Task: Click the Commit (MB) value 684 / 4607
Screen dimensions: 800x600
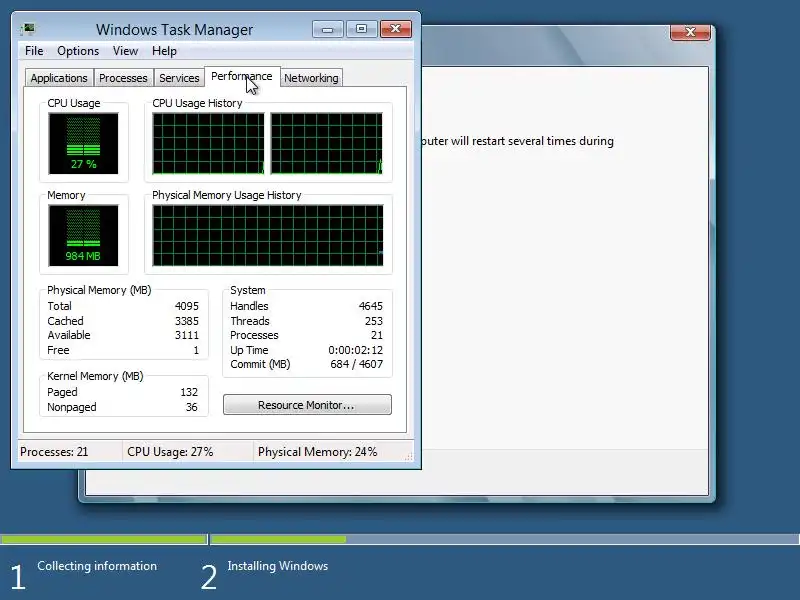Action: coord(357,364)
